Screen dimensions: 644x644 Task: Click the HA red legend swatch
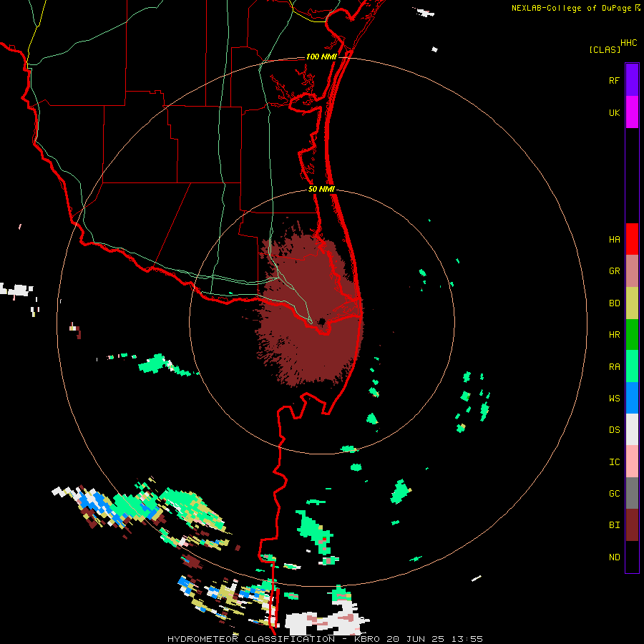click(x=632, y=239)
